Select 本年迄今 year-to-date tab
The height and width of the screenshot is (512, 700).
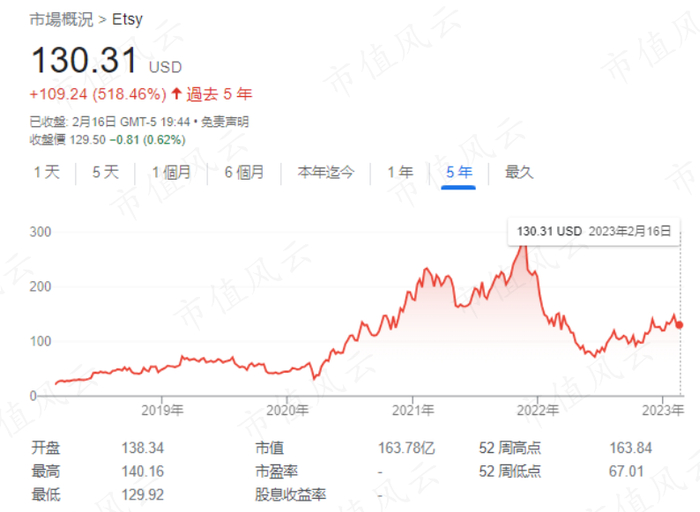[x=326, y=172]
